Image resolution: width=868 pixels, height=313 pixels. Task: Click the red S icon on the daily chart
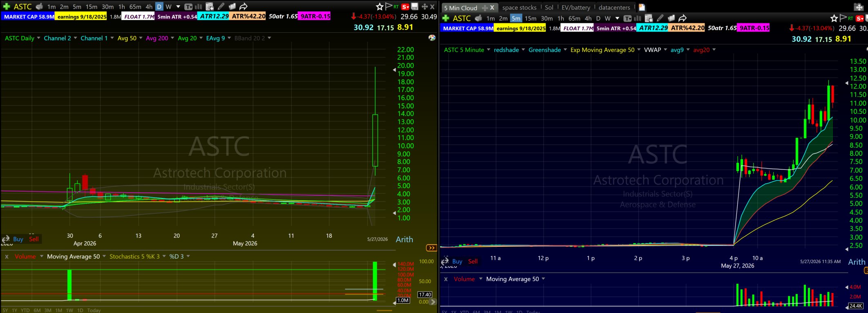405,7
